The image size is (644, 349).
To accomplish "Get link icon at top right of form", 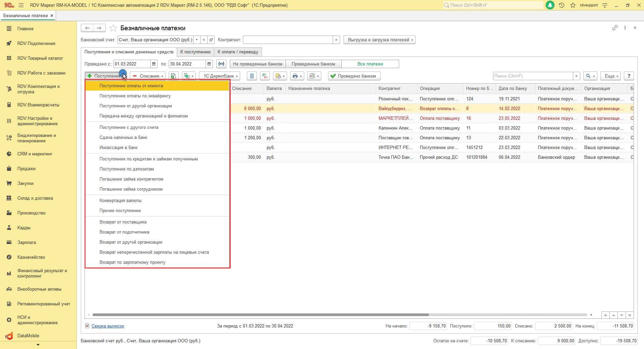I will click(614, 28).
